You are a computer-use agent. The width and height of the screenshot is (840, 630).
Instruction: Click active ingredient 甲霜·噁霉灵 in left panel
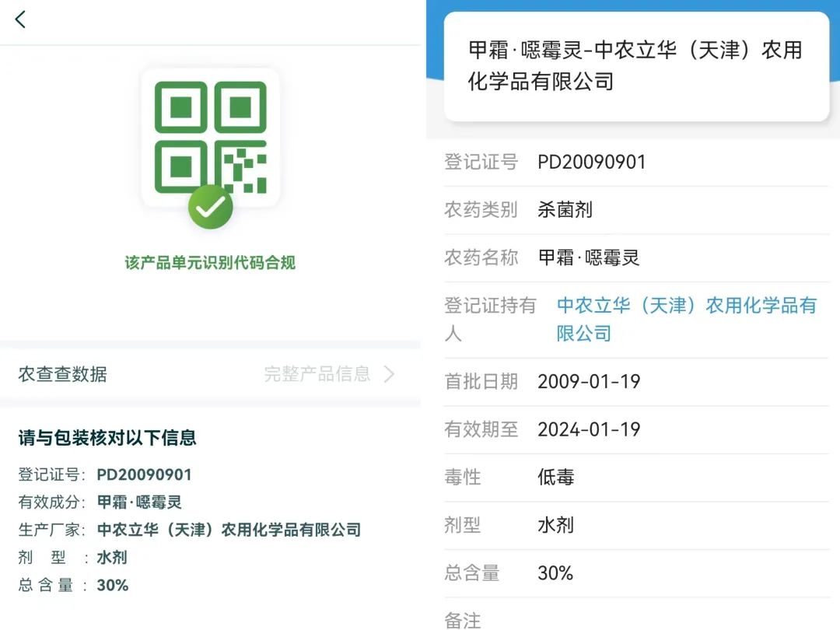coord(139,502)
